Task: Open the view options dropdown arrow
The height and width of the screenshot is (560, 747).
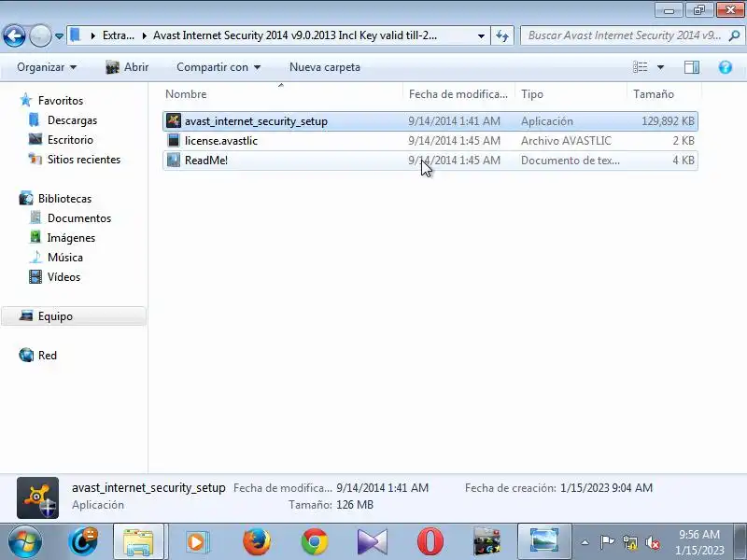Action: pos(660,67)
